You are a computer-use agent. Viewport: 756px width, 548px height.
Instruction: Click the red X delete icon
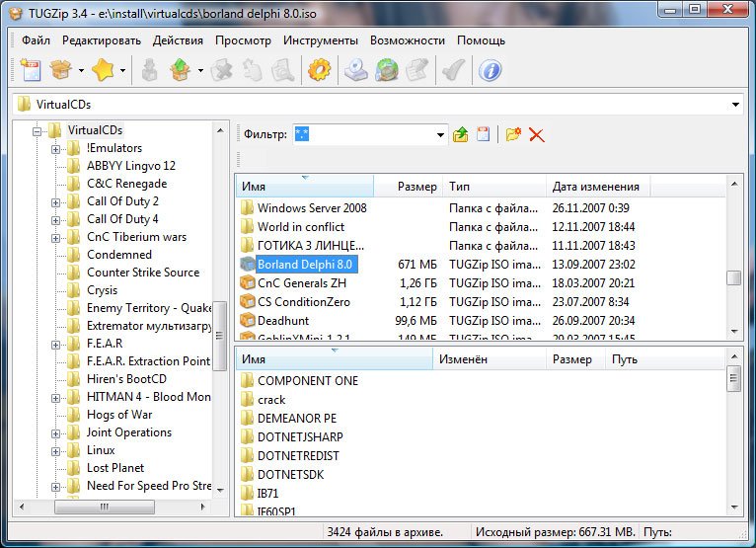pos(537,134)
